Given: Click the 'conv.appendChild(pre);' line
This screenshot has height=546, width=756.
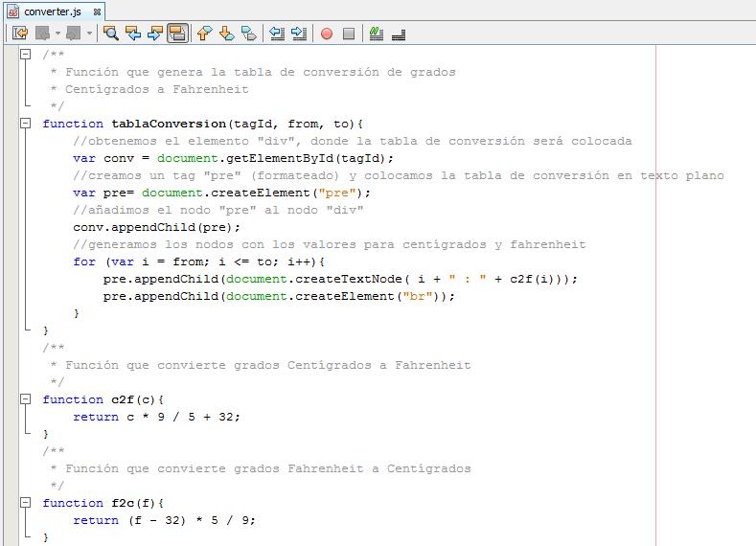Looking at the screenshot, I should 156,227.
